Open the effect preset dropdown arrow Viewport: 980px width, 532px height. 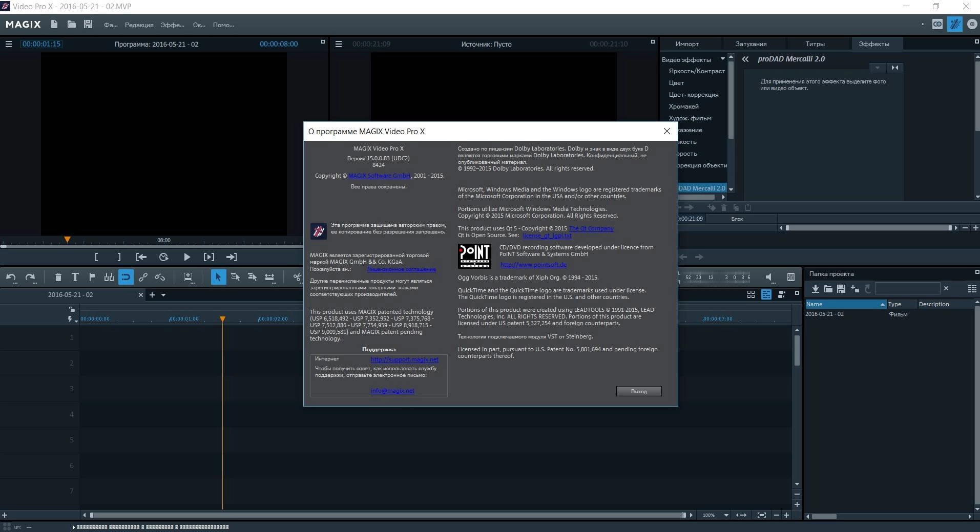point(877,68)
